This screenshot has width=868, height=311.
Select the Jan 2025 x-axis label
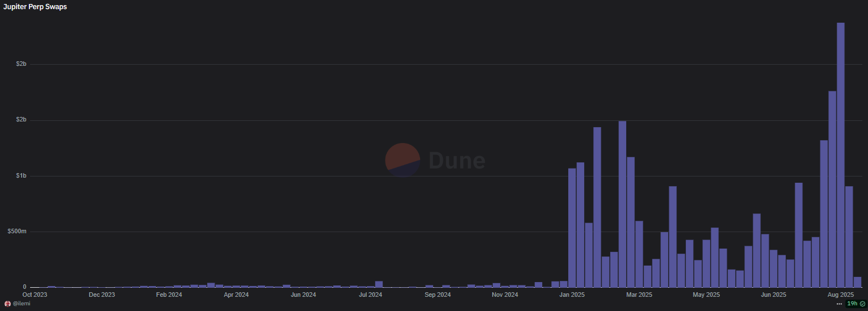[x=572, y=295]
